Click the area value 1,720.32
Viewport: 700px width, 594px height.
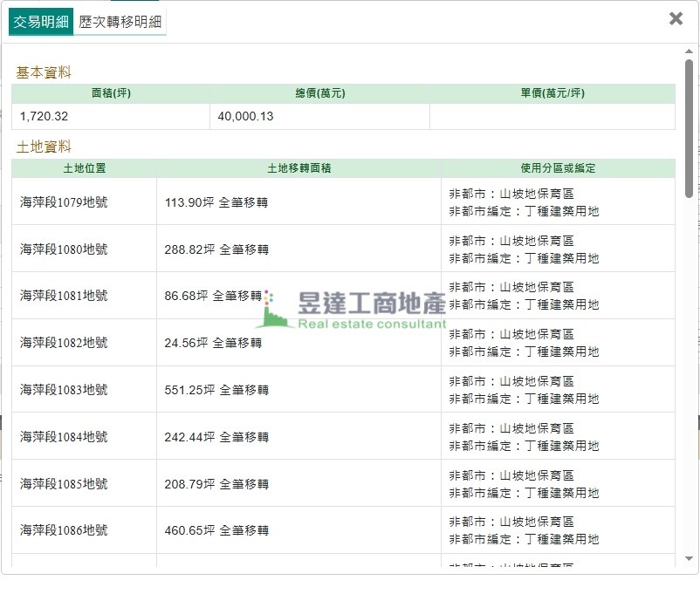coord(44,116)
